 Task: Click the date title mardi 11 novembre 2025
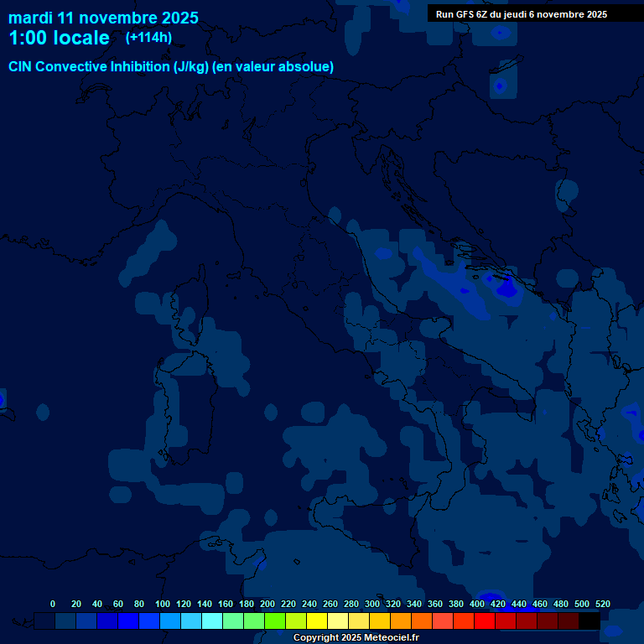(103, 18)
